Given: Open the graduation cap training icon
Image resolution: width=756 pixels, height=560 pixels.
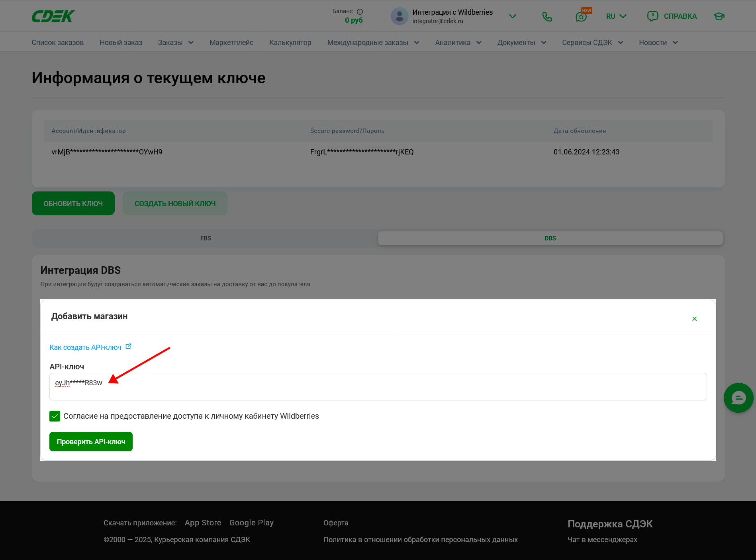Looking at the screenshot, I should pyautogui.click(x=719, y=16).
